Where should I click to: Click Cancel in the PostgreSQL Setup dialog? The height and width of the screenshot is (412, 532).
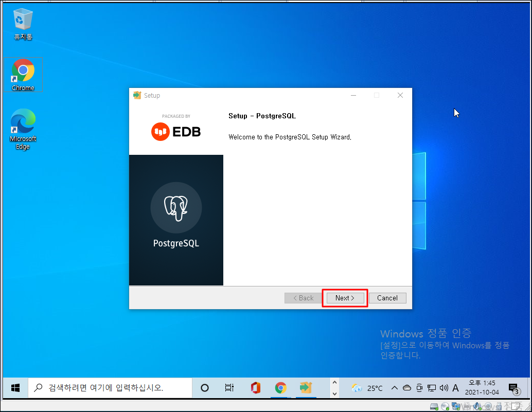(387, 298)
